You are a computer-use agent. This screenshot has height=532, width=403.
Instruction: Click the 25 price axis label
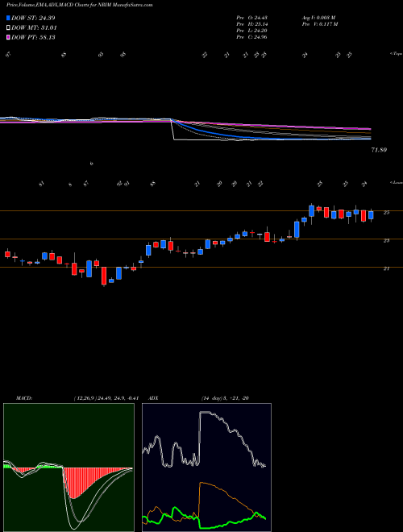click(386, 213)
